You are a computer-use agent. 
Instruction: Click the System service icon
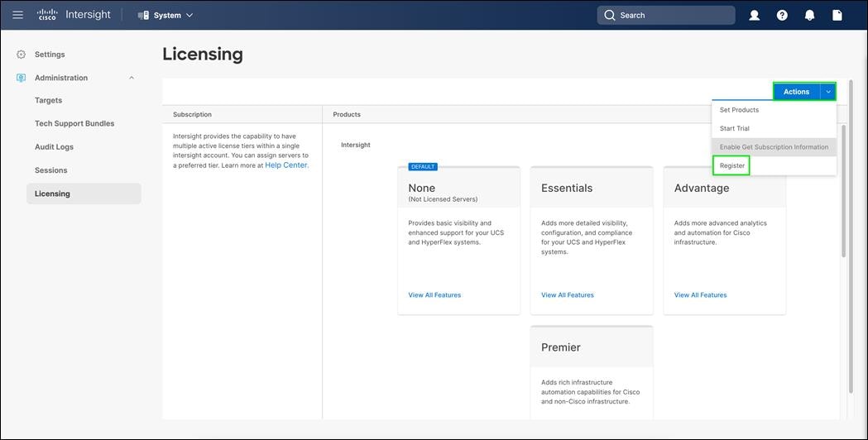(143, 16)
